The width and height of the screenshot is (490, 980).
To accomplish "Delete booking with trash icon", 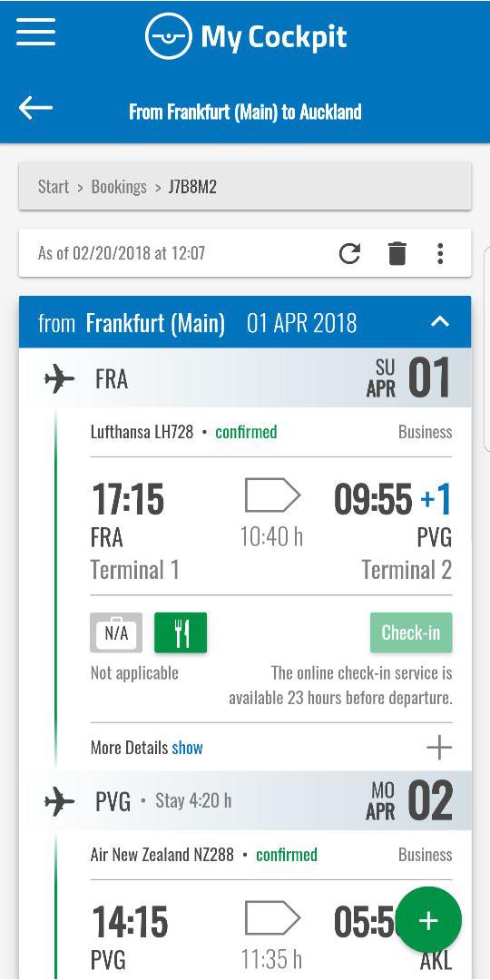I will 397,254.
